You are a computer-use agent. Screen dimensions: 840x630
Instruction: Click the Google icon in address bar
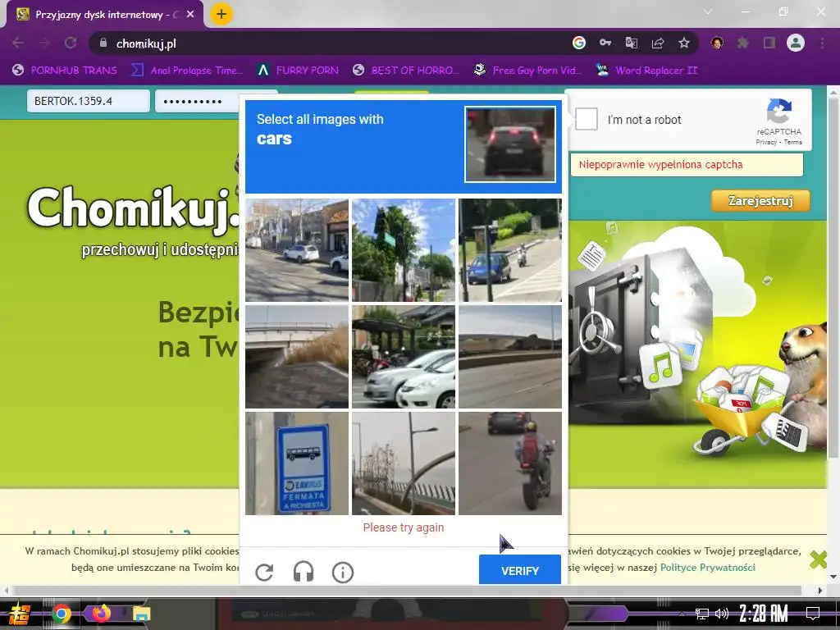[579, 43]
